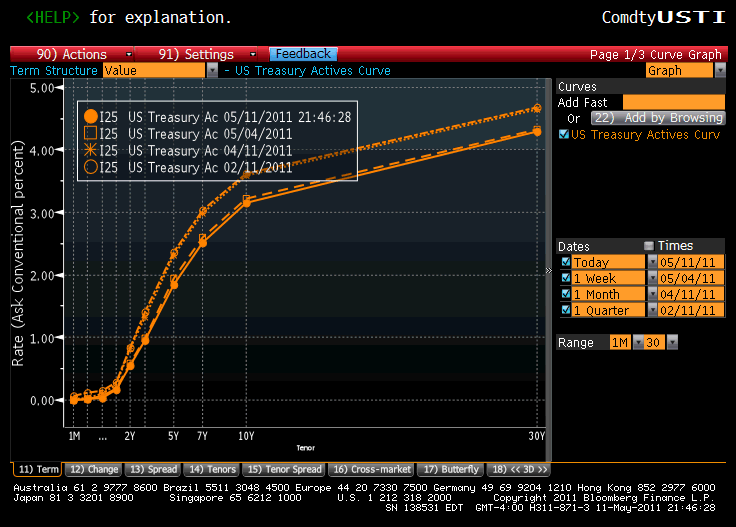Click the Page 1/3 Curve Graph text
The image size is (736, 527).
(x=655, y=55)
